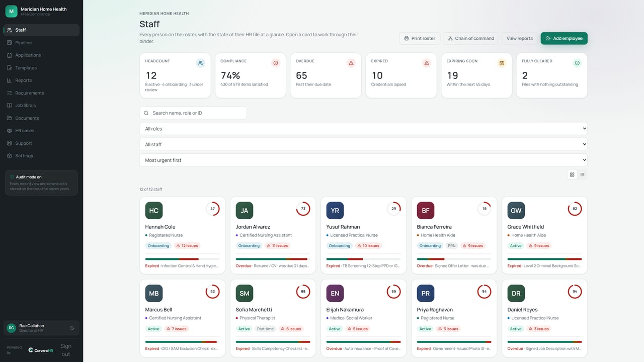Open Chain of command
Viewport: 644px width, 362px height.
pos(471,38)
